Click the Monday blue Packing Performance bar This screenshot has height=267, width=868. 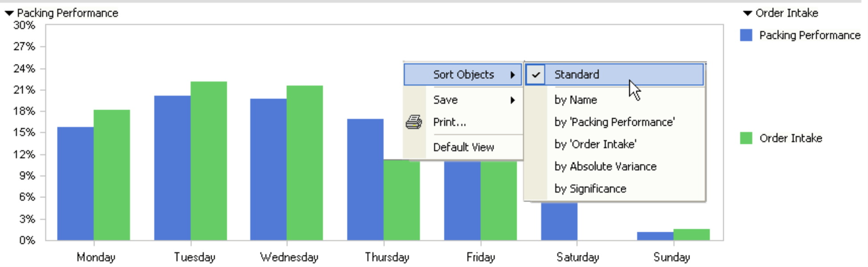pos(76,184)
